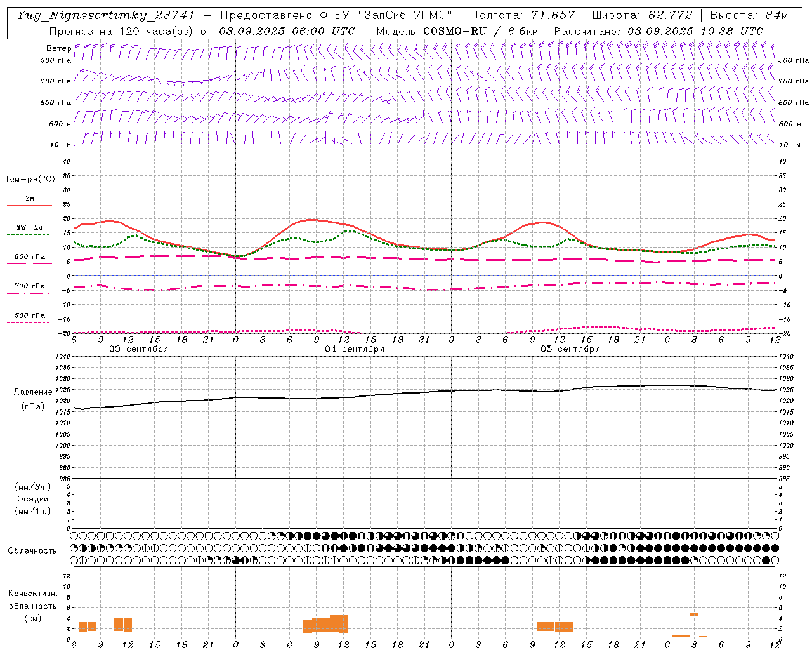This screenshot has height=650, width=812.
Task: Select the Конвективн. panel label
Action: pos(33,594)
